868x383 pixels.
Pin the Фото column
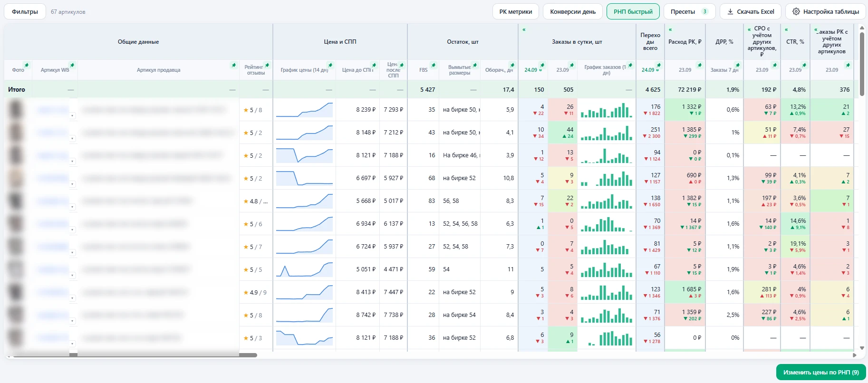(x=27, y=65)
